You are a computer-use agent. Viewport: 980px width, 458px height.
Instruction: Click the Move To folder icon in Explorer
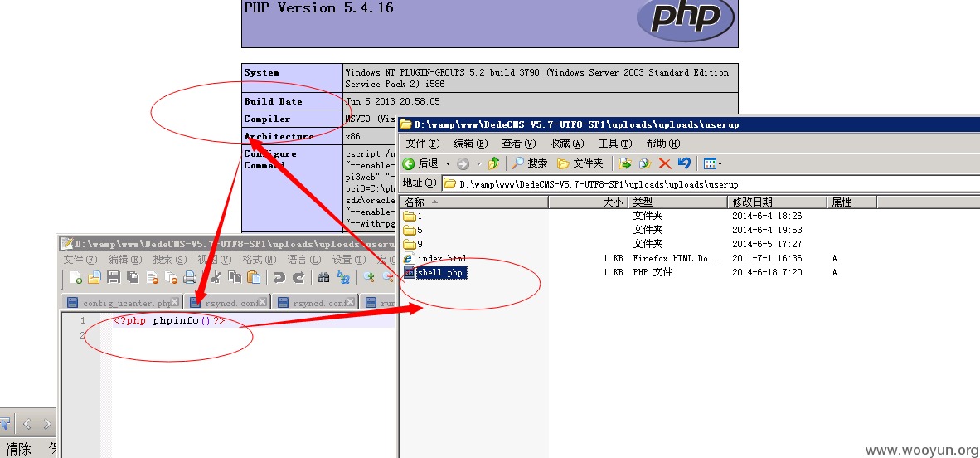(624, 163)
